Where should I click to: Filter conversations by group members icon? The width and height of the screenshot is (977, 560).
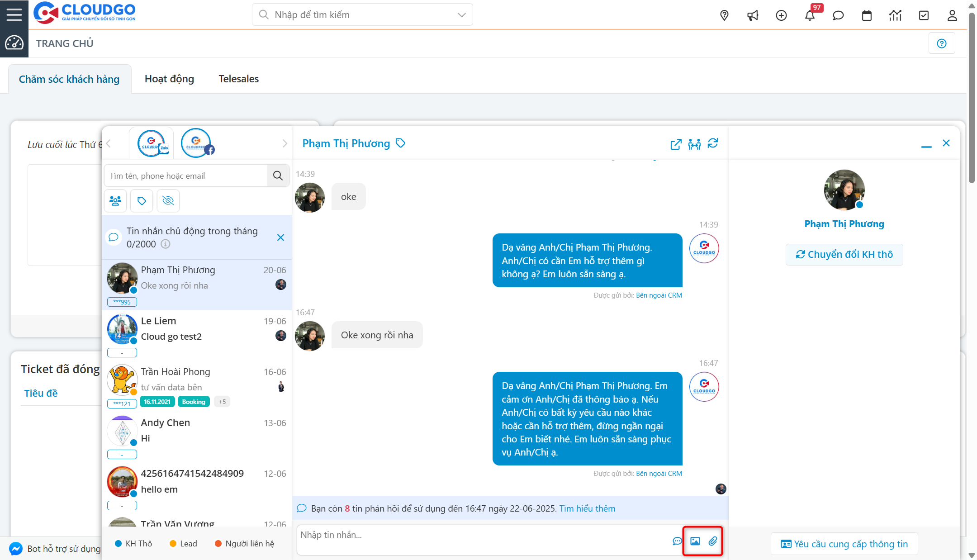click(x=115, y=200)
